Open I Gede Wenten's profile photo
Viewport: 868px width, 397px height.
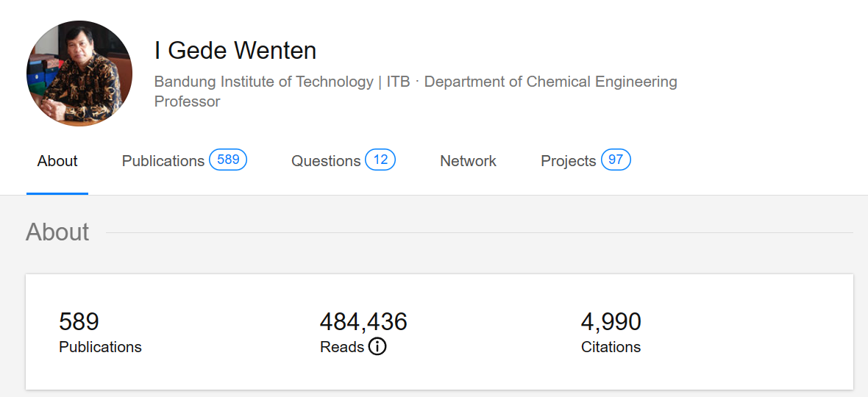point(79,74)
